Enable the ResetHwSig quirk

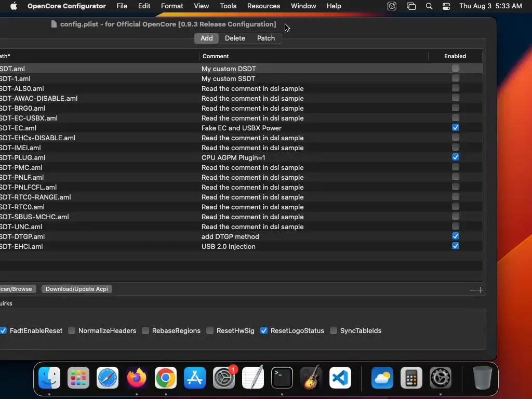(x=210, y=330)
